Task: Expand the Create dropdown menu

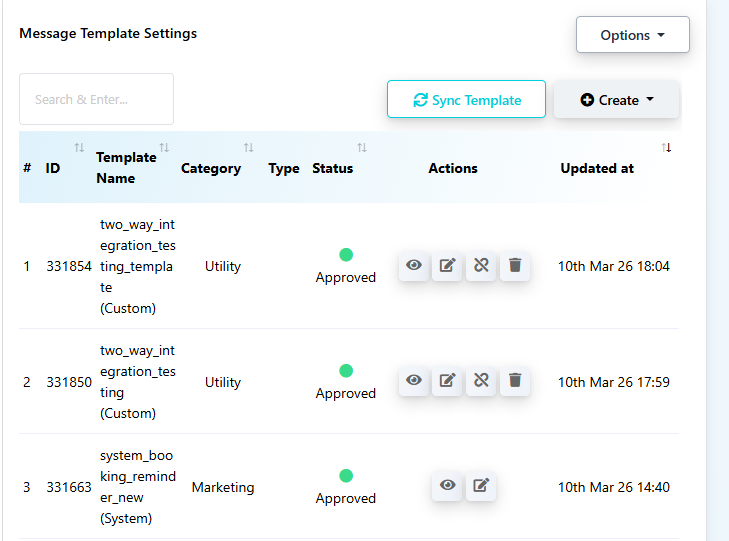Action: click(x=617, y=100)
